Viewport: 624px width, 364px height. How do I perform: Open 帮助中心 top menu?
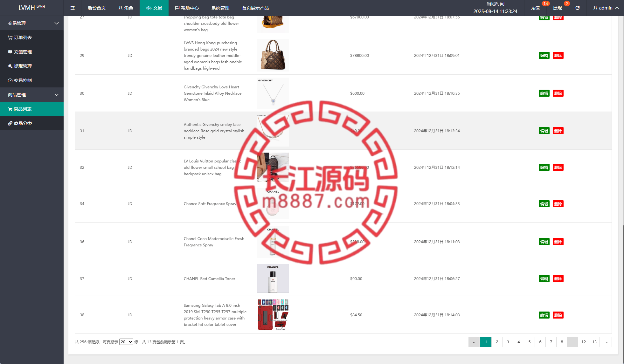click(187, 8)
